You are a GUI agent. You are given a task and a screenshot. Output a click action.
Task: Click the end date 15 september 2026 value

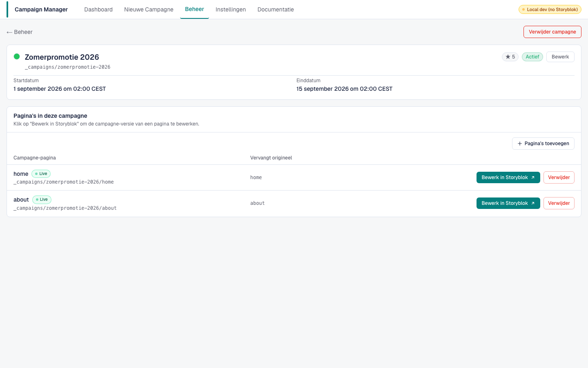pos(344,89)
